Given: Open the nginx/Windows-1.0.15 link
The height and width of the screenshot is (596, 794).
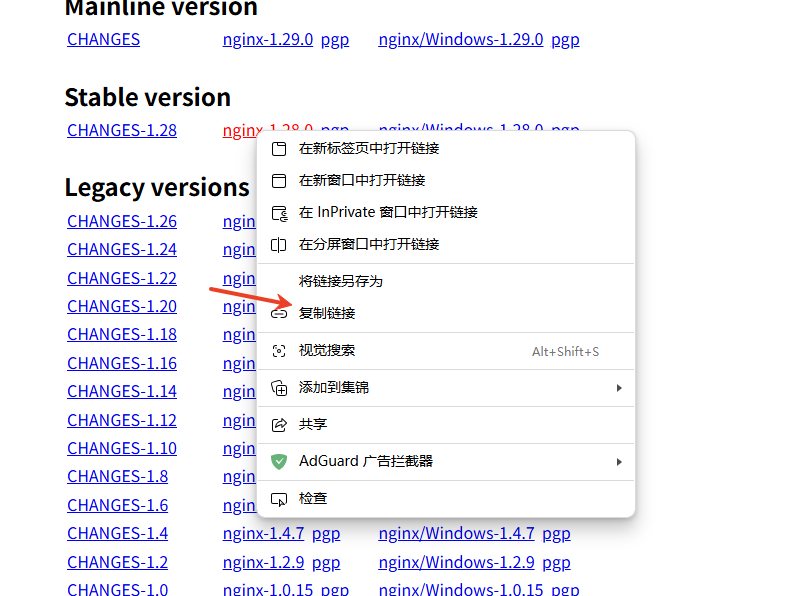Looking at the screenshot, I should click(461, 589).
